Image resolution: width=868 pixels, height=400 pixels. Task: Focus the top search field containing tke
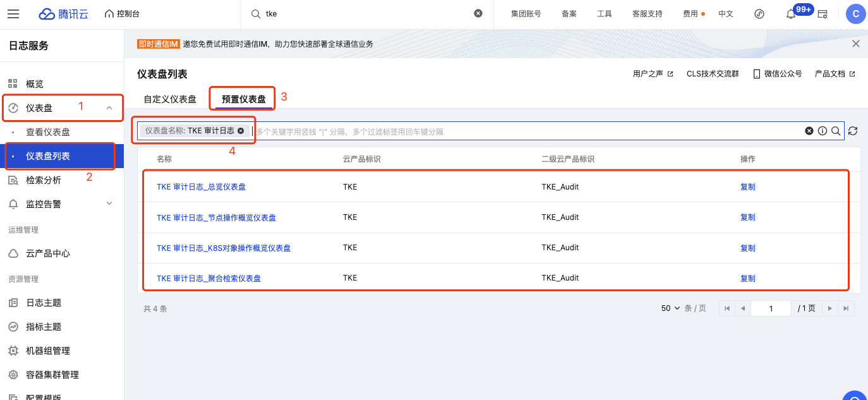[366, 14]
